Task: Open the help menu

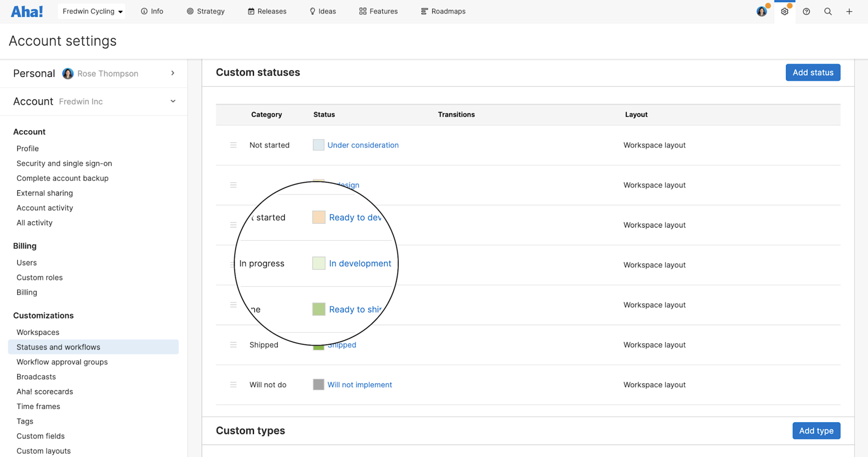Action: [806, 11]
